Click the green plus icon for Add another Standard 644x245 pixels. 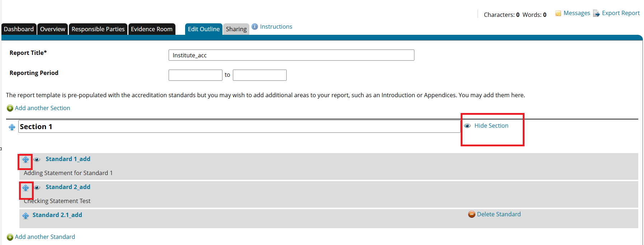pyautogui.click(x=10, y=237)
